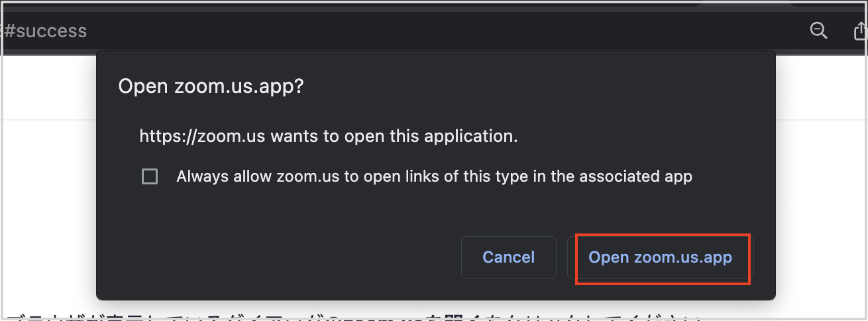This screenshot has height=321, width=868.
Task: Enable always opening zoom.us links in app
Action: (x=150, y=176)
